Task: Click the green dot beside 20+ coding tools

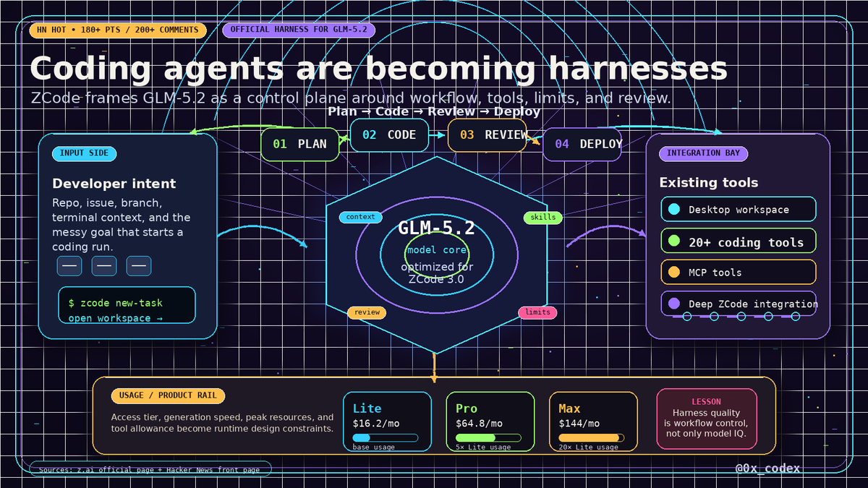Action: (674, 241)
